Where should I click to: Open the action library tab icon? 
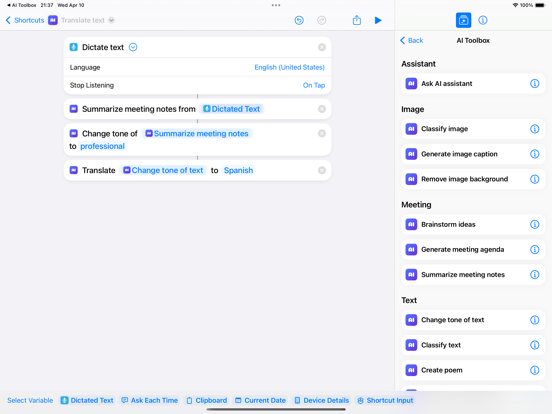click(463, 20)
